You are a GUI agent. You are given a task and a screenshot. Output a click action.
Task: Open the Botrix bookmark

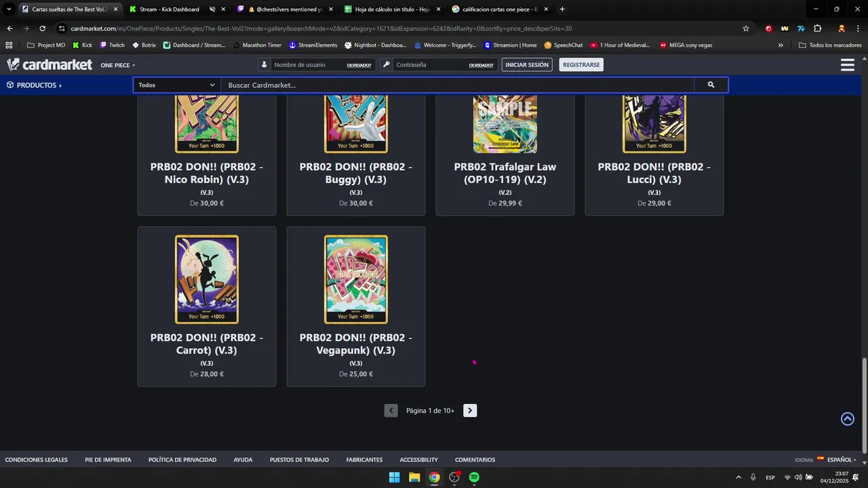(x=144, y=45)
